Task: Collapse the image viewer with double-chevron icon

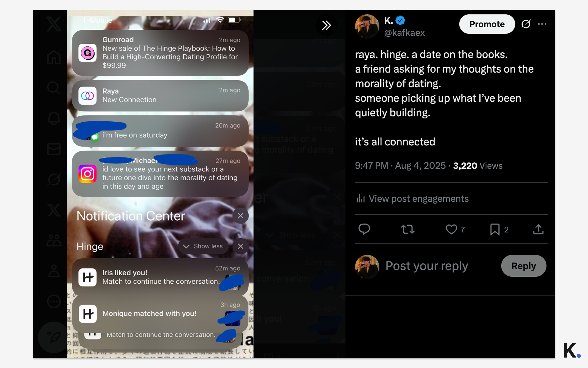Action: click(x=326, y=25)
